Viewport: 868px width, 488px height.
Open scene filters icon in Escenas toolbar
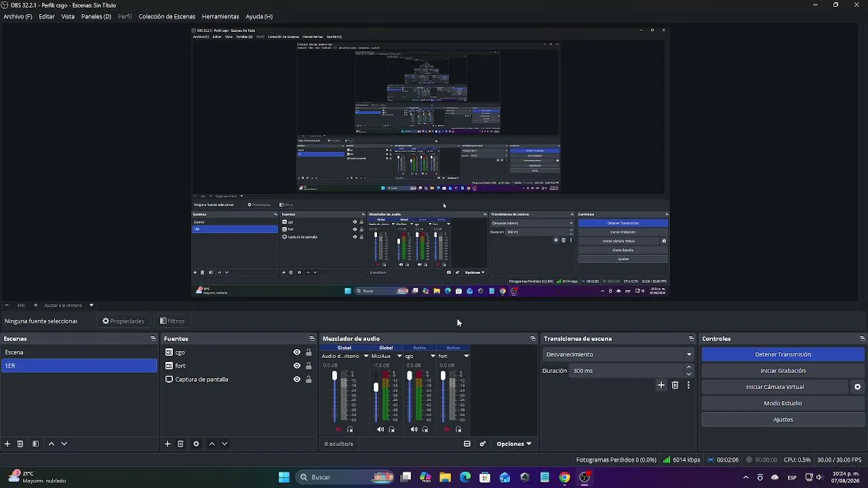(35, 444)
